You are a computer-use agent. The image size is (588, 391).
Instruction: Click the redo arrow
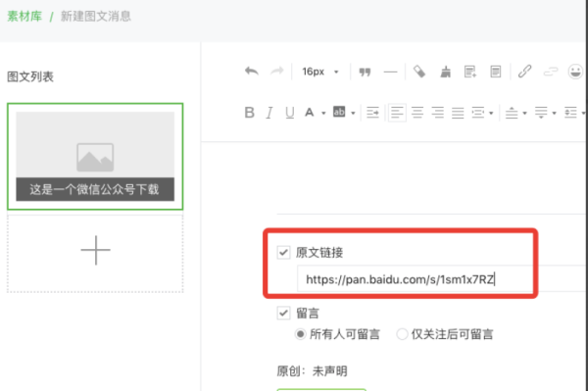[277, 71]
